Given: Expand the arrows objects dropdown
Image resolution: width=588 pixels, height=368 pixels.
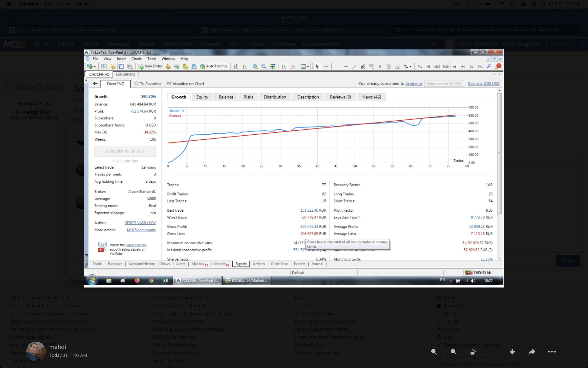Looking at the screenshot, I should pos(410,67).
